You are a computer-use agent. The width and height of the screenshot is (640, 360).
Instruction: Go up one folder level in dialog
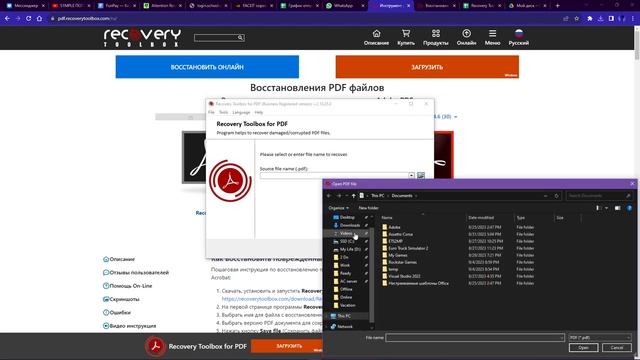pyautogui.click(x=353, y=196)
